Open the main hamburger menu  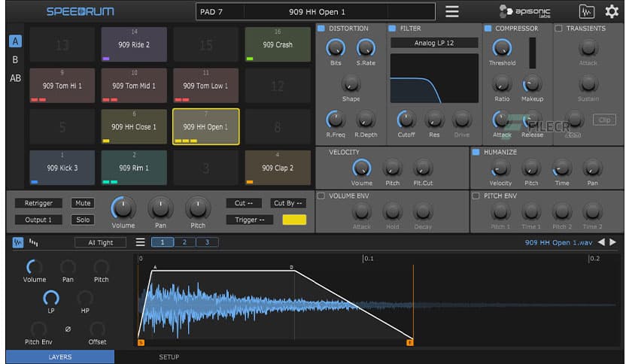pyautogui.click(x=451, y=11)
